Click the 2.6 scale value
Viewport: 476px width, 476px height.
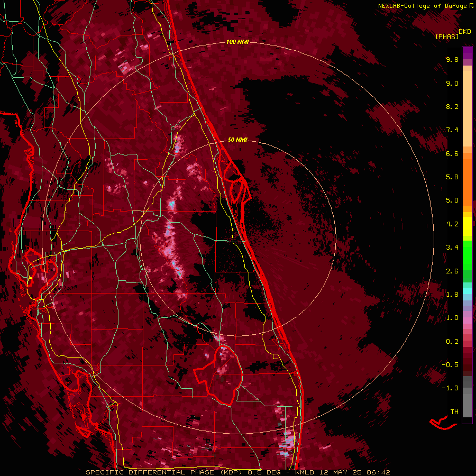click(x=452, y=271)
